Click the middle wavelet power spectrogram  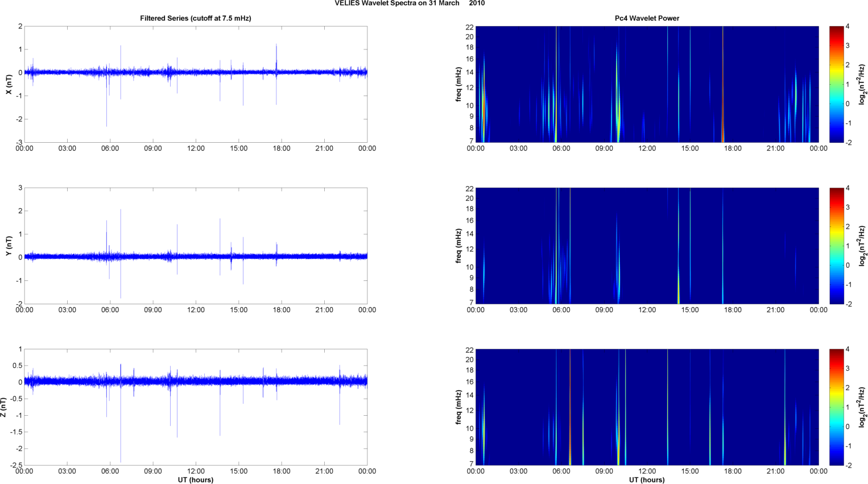(647, 246)
